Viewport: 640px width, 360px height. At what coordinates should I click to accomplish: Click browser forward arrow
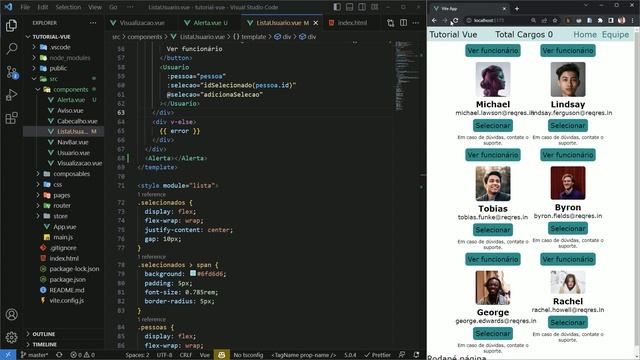(445, 20)
